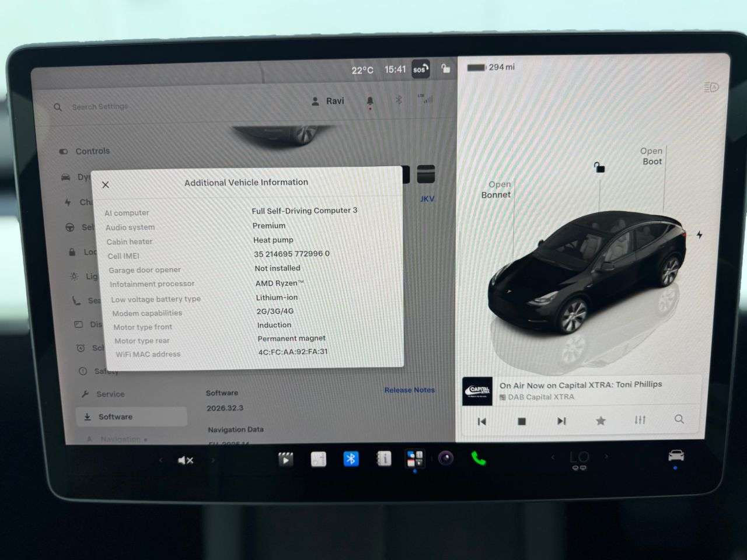This screenshot has width=747, height=560.
Task: Open the white notes app in dock
Action: [318, 460]
